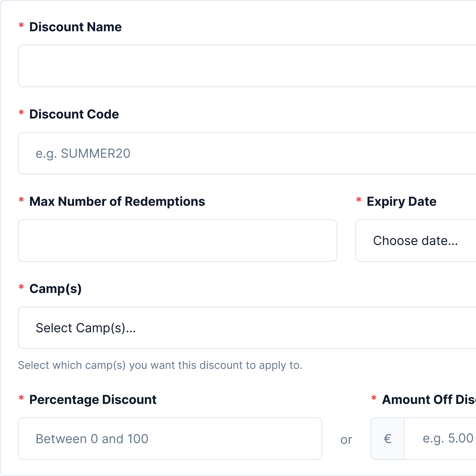Click the required asterisk next to Expiry Date
Viewport: 476px width, 476px height.
click(x=359, y=200)
